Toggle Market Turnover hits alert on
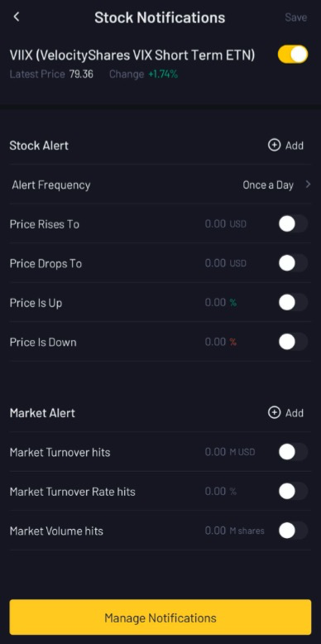This screenshot has width=321, height=644. pos(293,452)
